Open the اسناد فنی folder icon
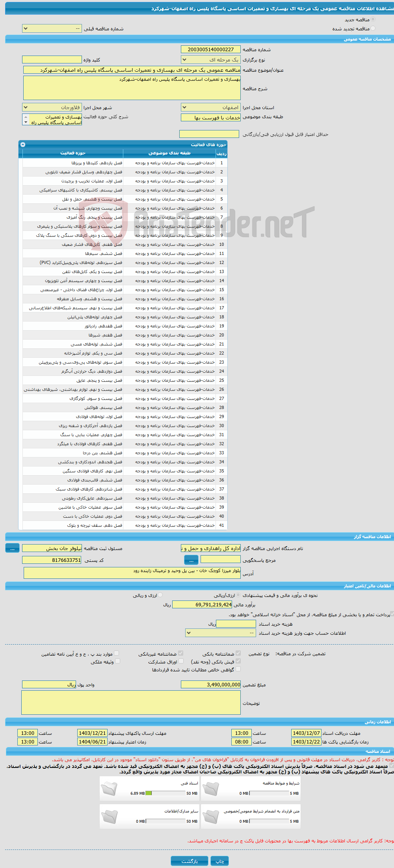Image resolution: width=394 pixels, height=868 pixels. pyautogui.click(x=109, y=789)
